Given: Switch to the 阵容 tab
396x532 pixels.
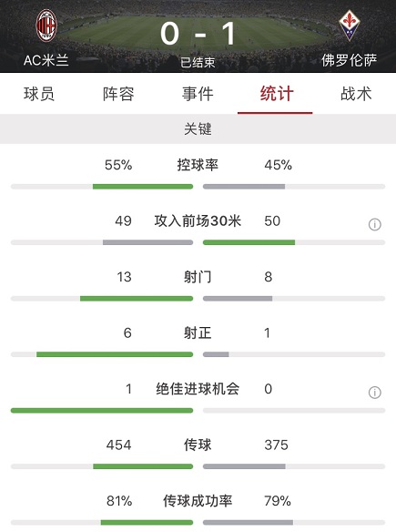Looking at the screenshot, I should pyautogui.click(x=118, y=94).
